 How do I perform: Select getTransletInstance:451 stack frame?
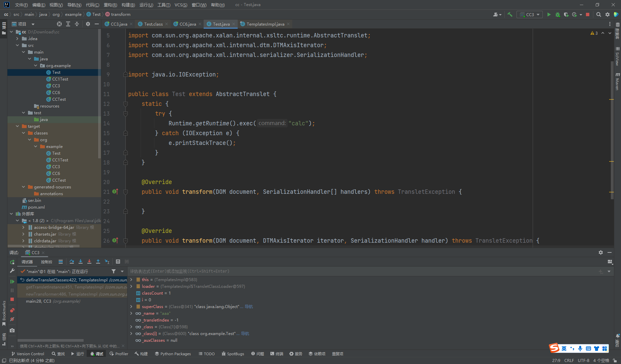72,287
